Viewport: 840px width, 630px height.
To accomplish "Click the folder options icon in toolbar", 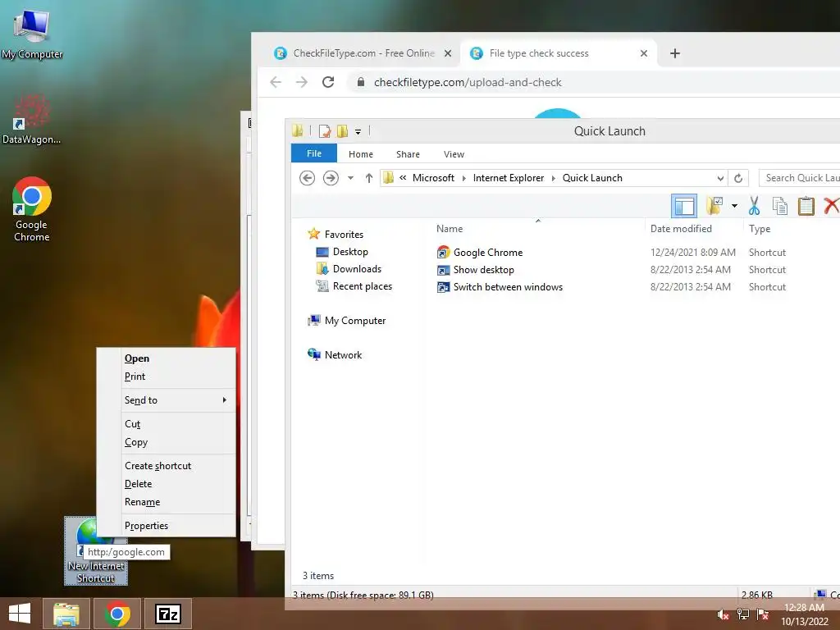I will click(714, 206).
